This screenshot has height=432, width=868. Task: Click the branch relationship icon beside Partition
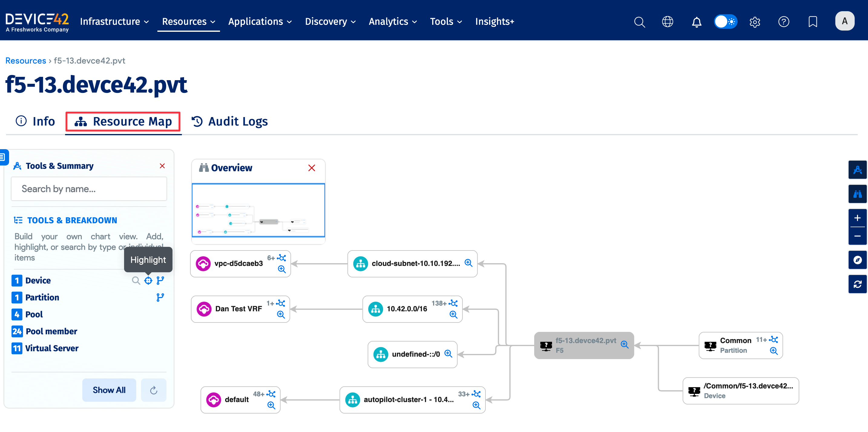[x=160, y=297]
